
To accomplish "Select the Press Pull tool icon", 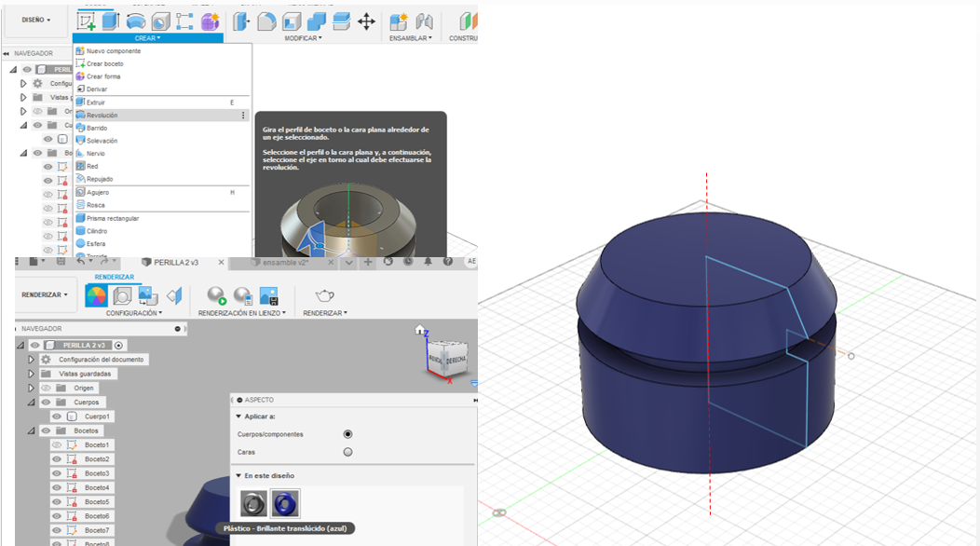I will 241,21.
